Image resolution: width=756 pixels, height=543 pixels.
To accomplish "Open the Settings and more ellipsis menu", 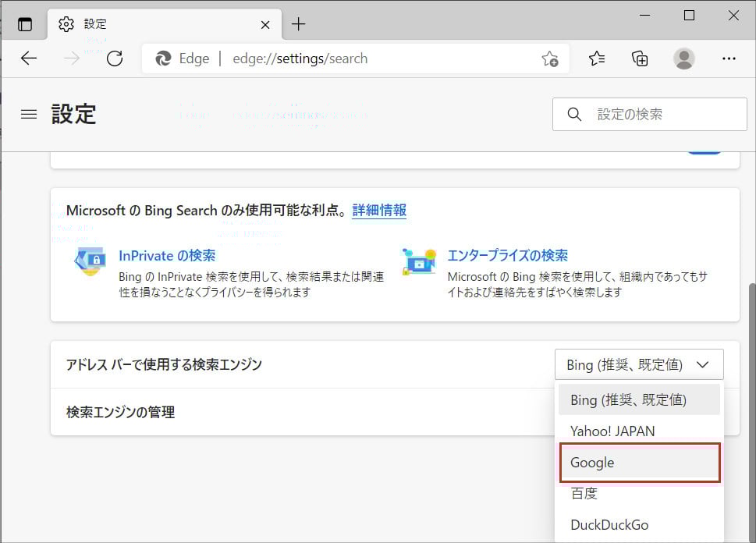I will pyautogui.click(x=729, y=59).
